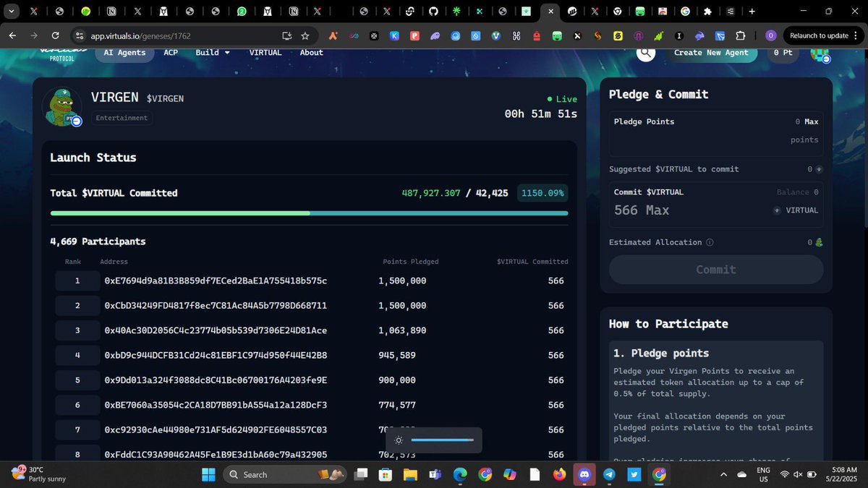The width and height of the screenshot is (868, 488).
Task: Open Discord from the taskbar
Action: 584,474
